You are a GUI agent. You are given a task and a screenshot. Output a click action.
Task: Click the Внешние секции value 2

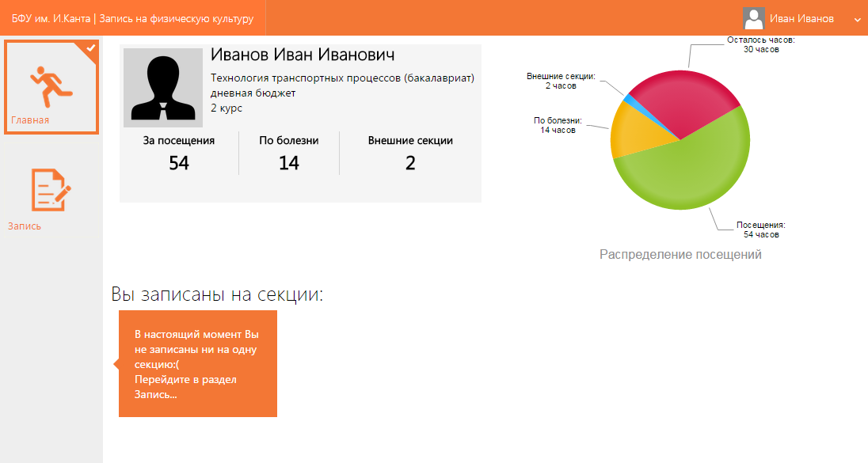(410, 163)
